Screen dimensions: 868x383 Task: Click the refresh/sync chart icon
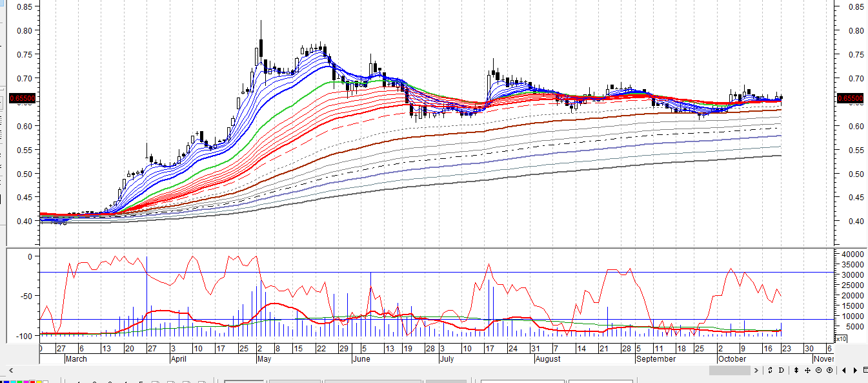[770, 370]
